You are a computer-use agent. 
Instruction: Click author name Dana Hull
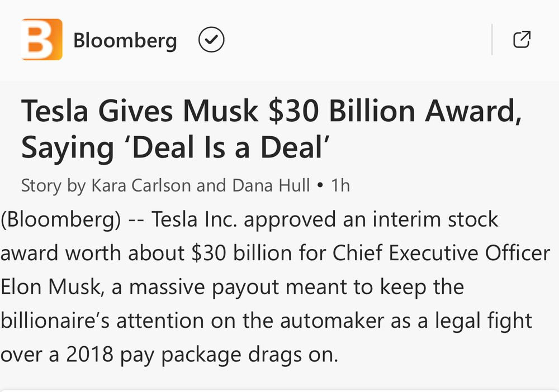[269, 185]
